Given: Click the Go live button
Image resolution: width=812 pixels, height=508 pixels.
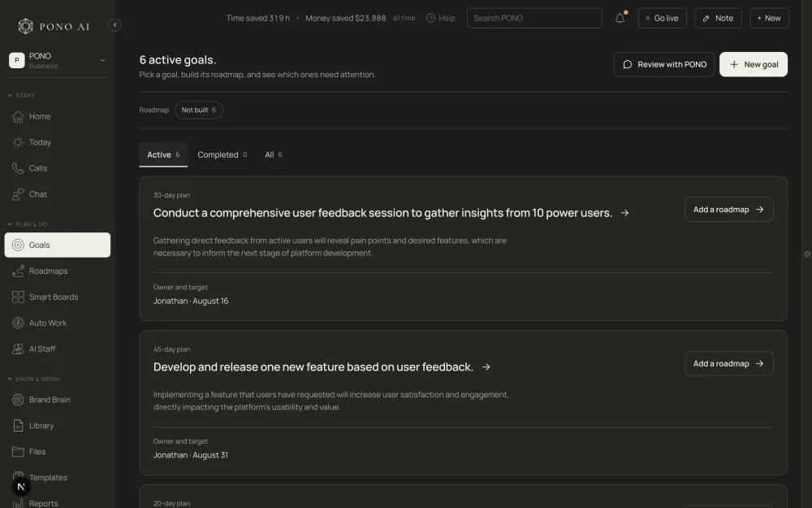Looking at the screenshot, I should point(663,18).
